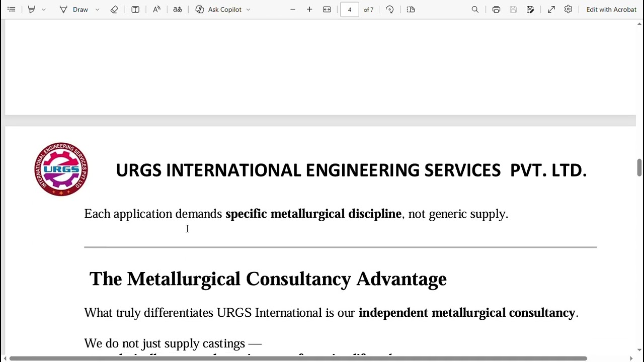Image resolution: width=644 pixels, height=362 pixels.
Task: Open Ask Copilot
Action: click(219, 10)
